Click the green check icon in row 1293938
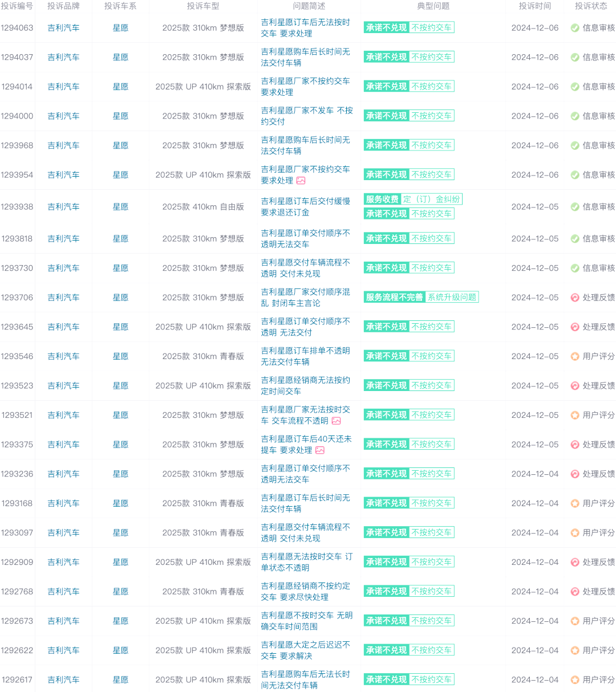This screenshot has height=692, width=616. 575,207
